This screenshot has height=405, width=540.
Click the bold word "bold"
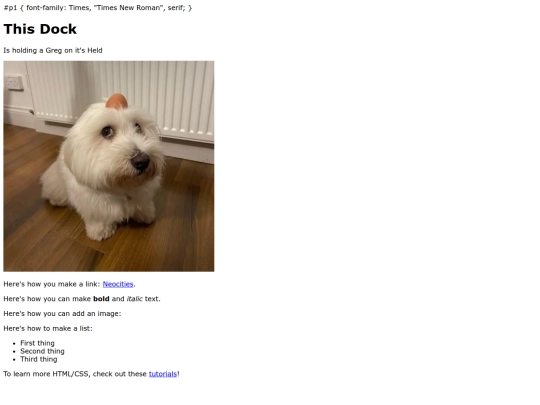tap(101, 299)
